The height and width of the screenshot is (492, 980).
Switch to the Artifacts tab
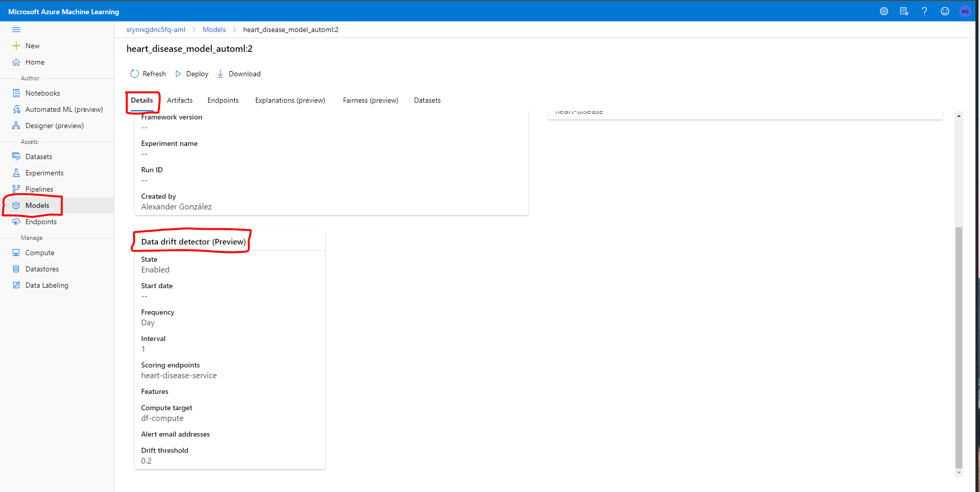pos(180,100)
